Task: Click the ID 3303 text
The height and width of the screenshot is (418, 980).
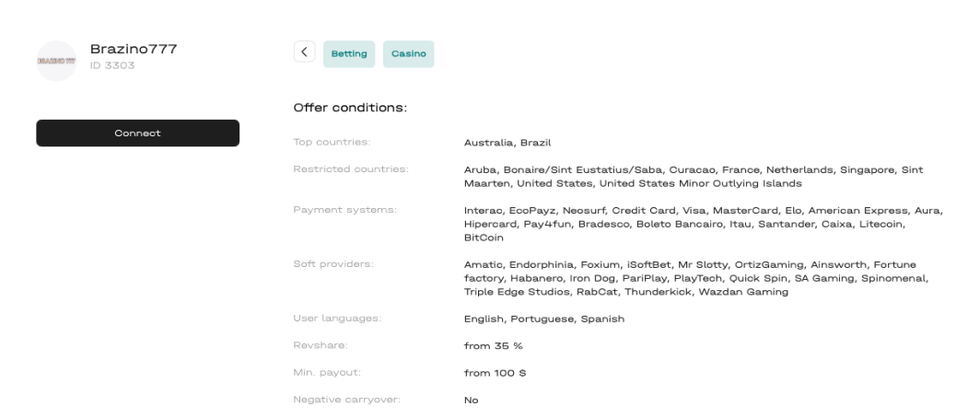Action: 112,65
